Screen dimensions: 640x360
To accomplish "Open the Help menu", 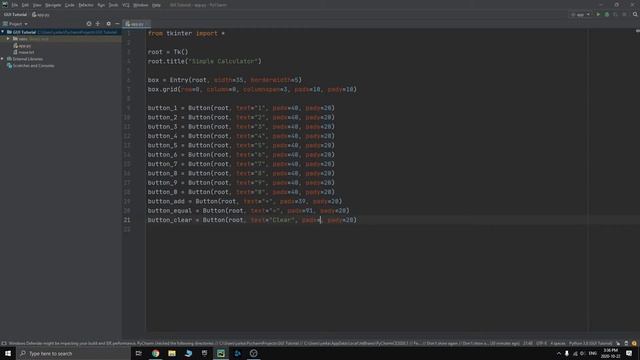I will click(x=156, y=5).
